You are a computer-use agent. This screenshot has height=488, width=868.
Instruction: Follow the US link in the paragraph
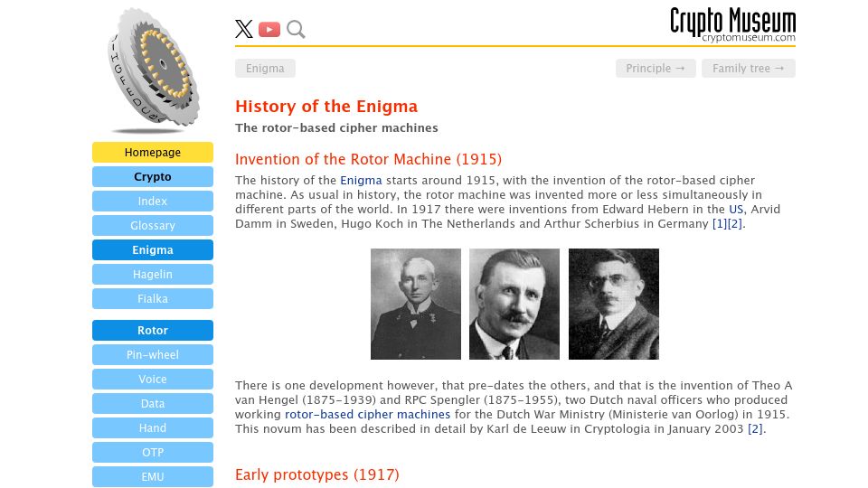[x=736, y=209]
